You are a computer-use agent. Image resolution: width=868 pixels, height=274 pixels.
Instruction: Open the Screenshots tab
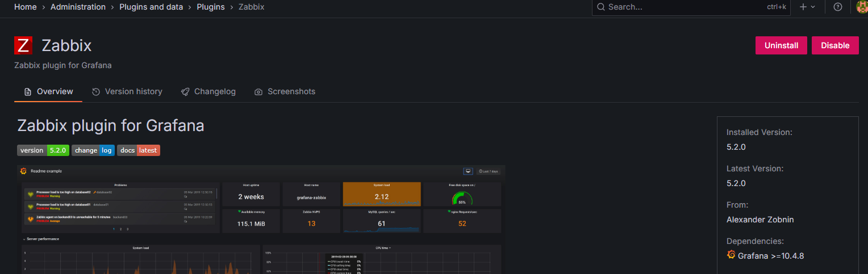(285, 92)
